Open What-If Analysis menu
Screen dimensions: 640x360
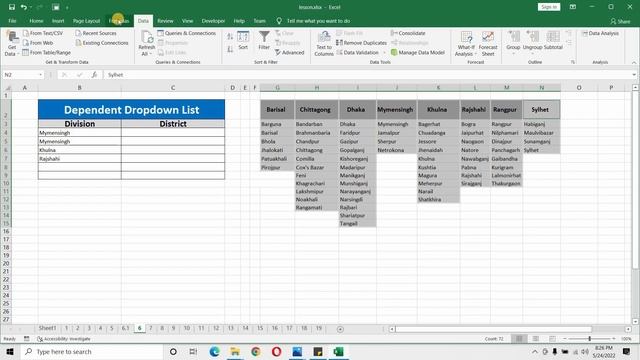[x=465, y=43]
